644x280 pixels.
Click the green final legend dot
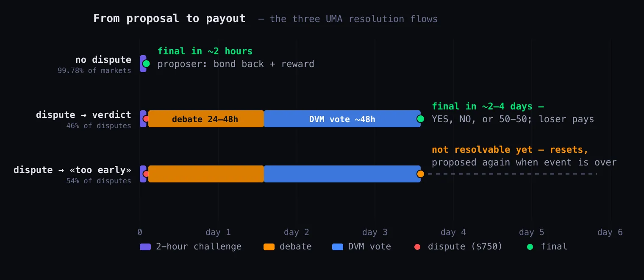click(x=530, y=247)
